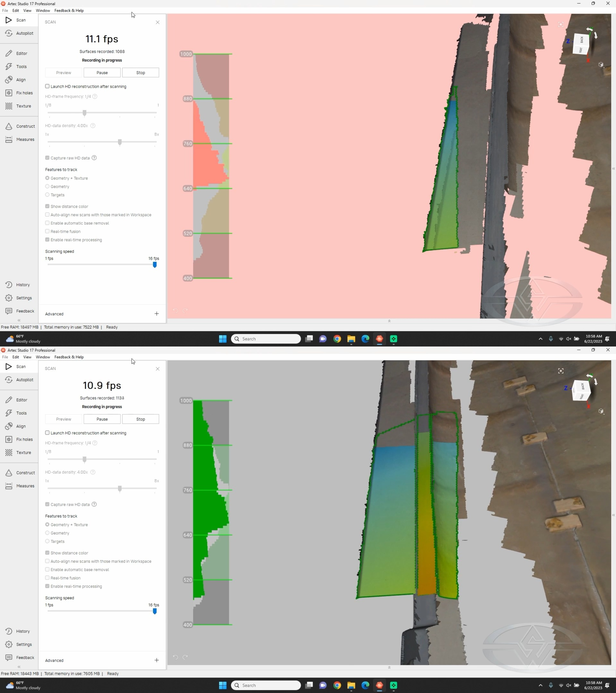Click the undo arrow in 10.9 fps window viewport

tap(175, 657)
